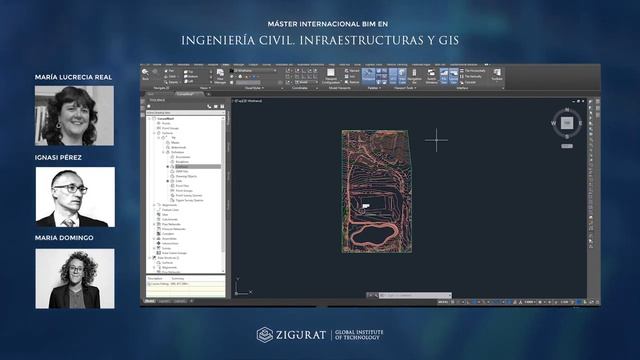
Task: Collapse the Definition node in the tree
Action: click(x=163, y=152)
